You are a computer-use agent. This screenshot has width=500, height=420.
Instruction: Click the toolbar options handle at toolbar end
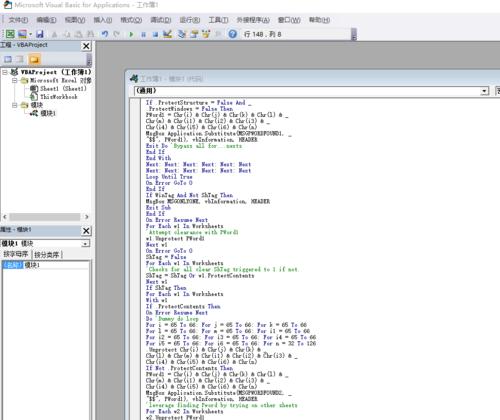[354, 34]
